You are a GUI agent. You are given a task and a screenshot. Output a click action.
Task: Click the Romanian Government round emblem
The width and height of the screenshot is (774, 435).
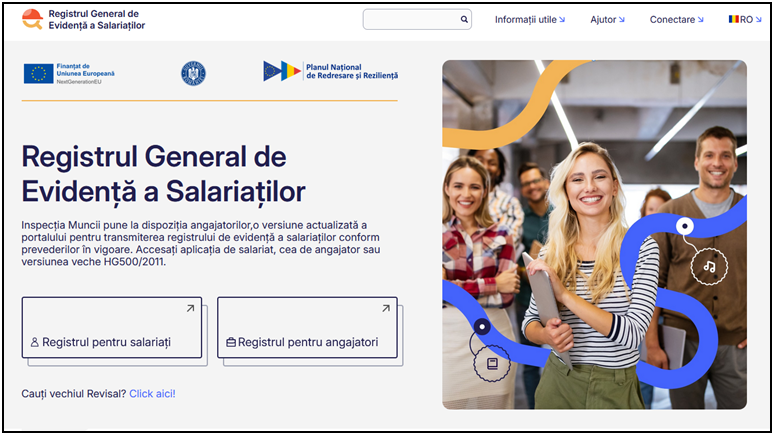point(193,74)
